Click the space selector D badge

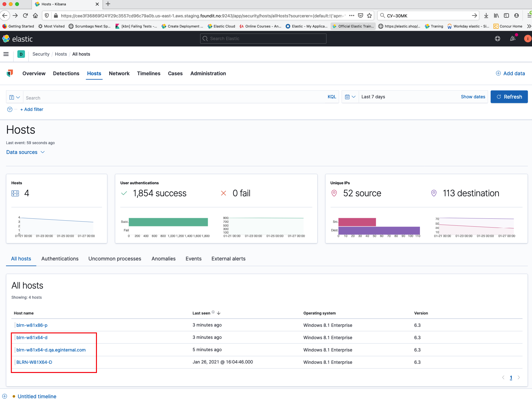point(21,54)
